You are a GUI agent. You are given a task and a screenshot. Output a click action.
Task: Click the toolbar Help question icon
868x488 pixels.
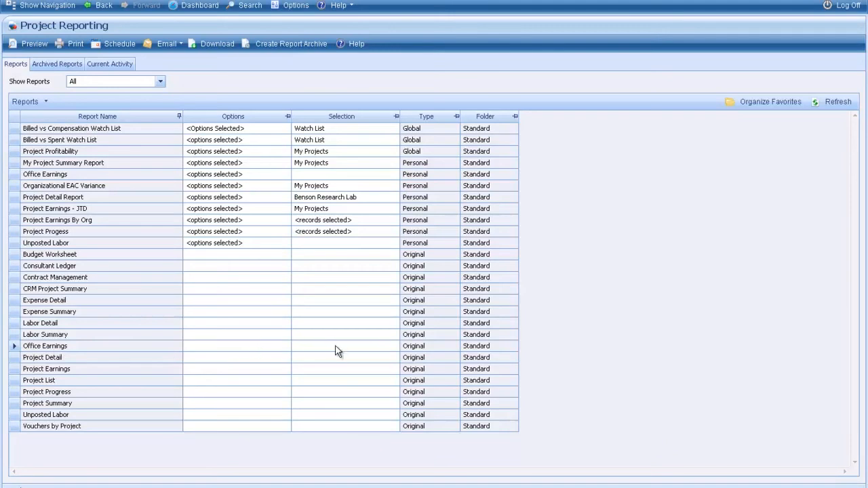[x=340, y=43]
